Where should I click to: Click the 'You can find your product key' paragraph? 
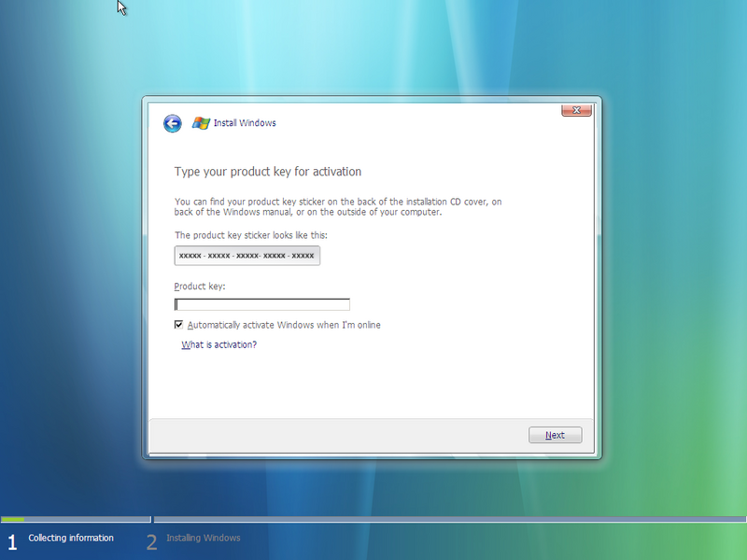coord(338,206)
